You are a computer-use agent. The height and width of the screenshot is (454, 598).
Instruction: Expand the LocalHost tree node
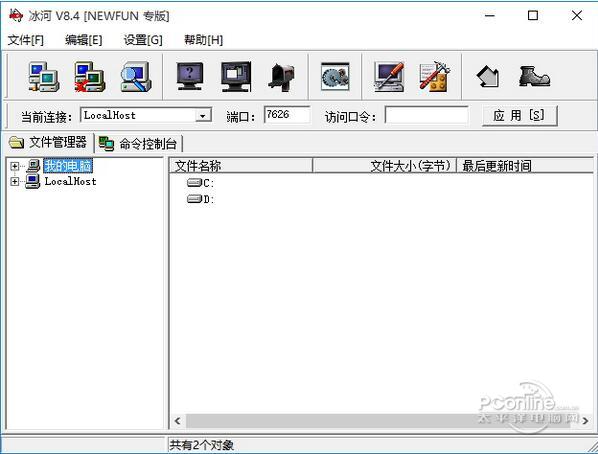(x=14, y=181)
